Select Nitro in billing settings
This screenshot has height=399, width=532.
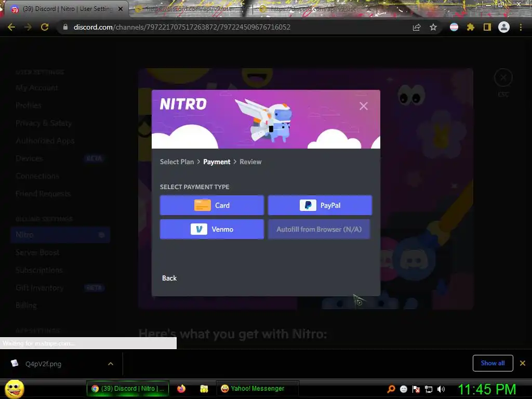60,235
